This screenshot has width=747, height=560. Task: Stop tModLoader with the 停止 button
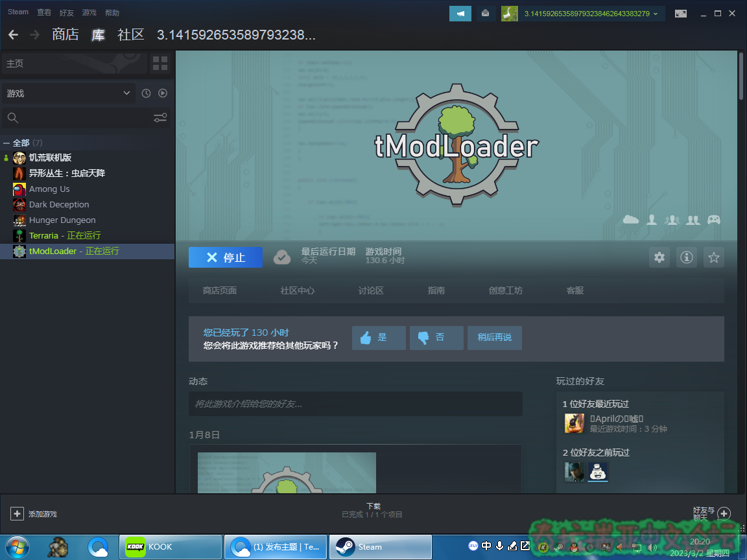pos(226,257)
